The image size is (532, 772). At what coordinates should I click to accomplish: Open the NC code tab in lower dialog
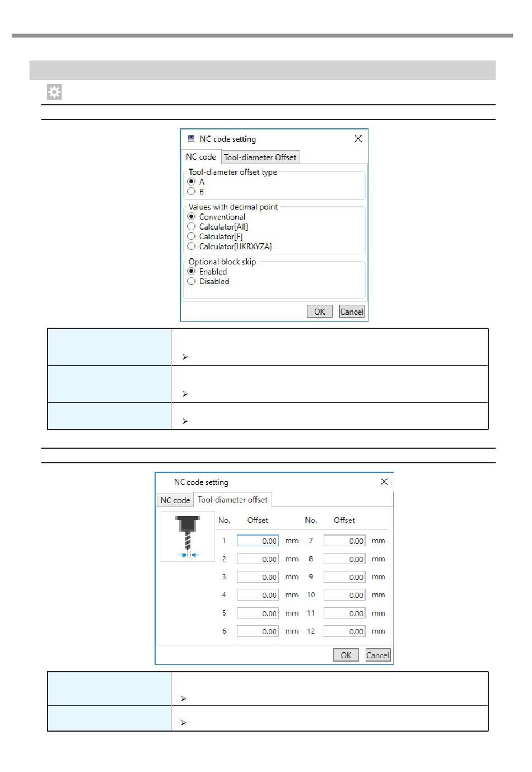point(175,500)
